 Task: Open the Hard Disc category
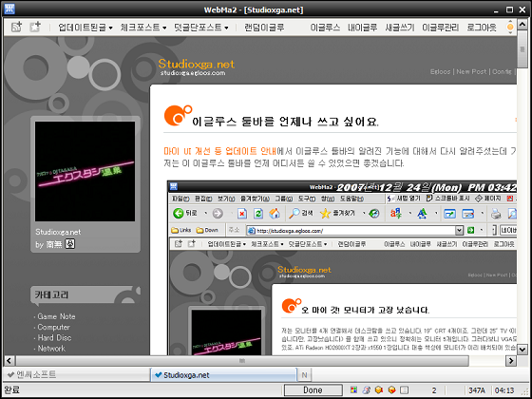click(x=54, y=338)
